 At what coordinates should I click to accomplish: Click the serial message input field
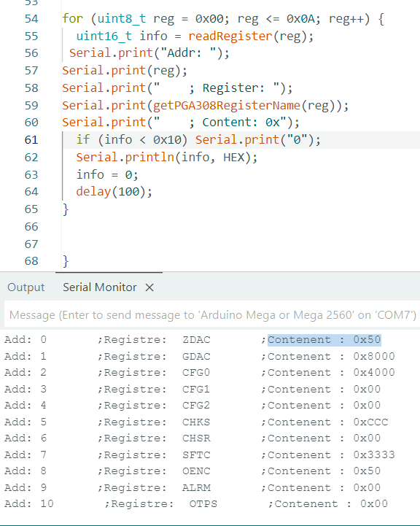click(x=212, y=315)
